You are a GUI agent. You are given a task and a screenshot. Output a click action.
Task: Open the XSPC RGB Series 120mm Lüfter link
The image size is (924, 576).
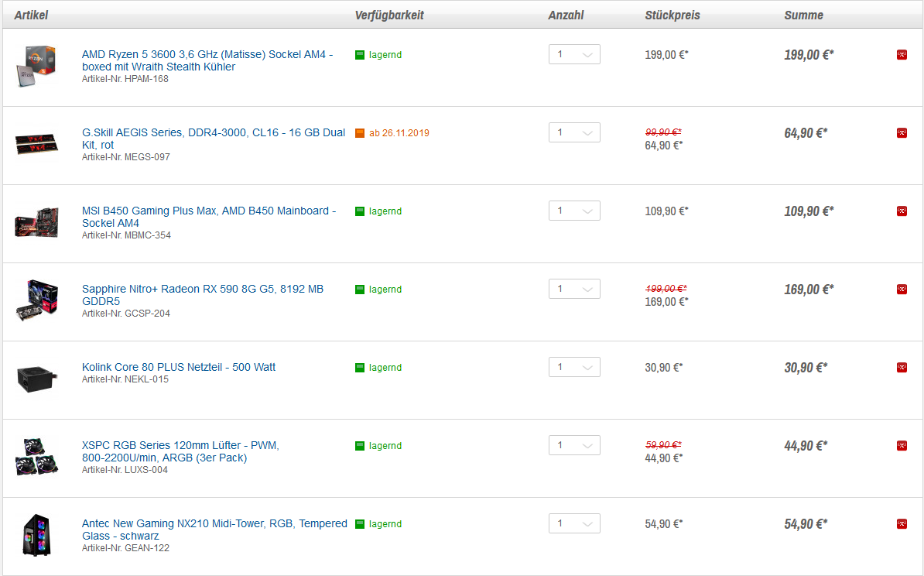click(180, 451)
